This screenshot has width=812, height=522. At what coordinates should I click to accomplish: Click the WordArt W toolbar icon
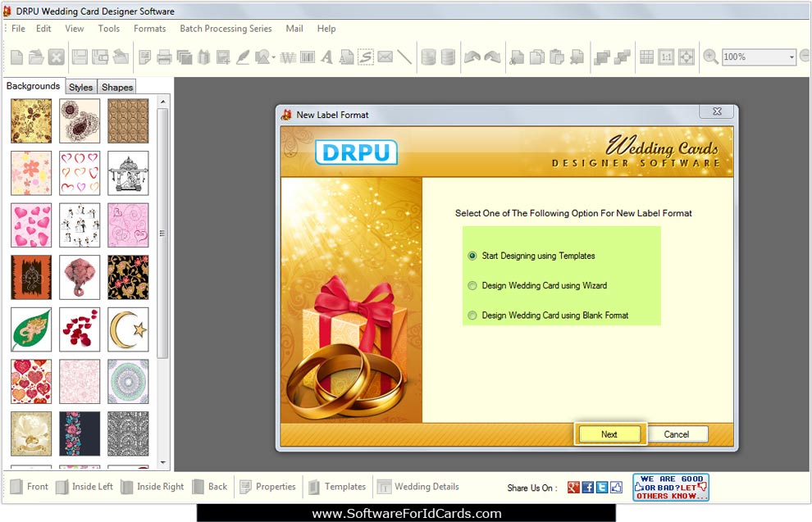pos(288,57)
